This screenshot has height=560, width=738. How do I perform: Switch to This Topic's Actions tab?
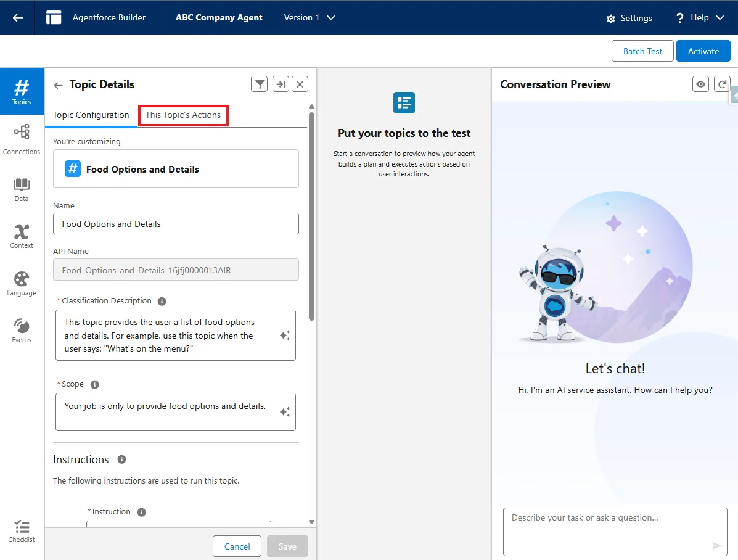(183, 115)
